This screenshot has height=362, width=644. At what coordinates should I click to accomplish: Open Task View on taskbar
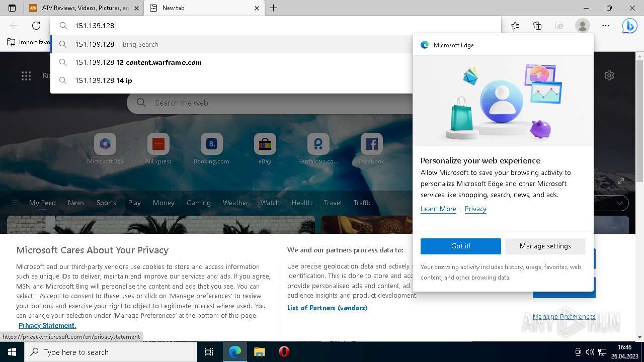point(209,352)
